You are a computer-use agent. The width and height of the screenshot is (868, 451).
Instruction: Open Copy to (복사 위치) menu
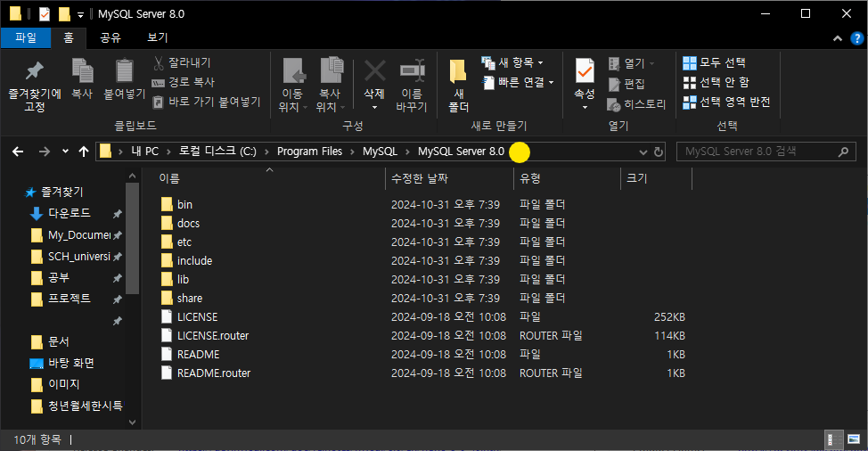331,85
